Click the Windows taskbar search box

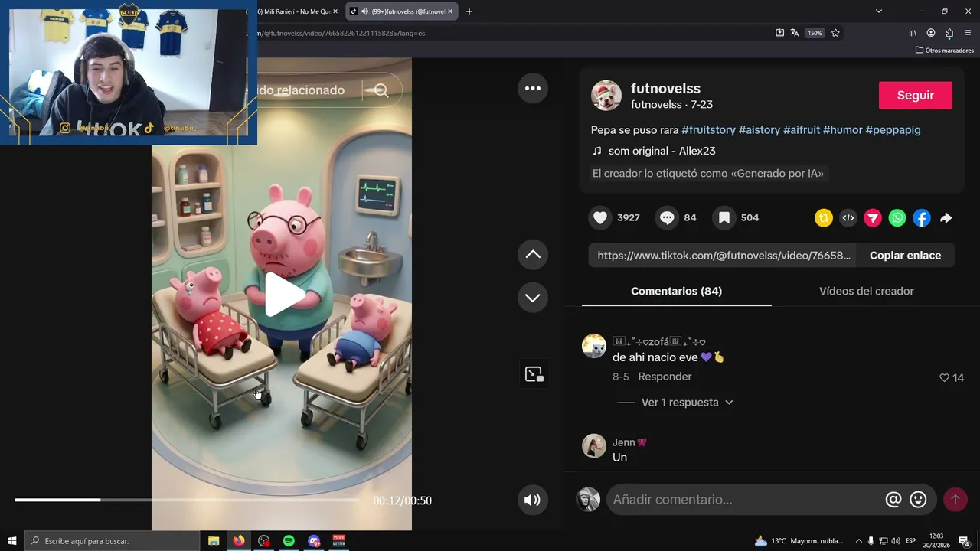point(113,541)
